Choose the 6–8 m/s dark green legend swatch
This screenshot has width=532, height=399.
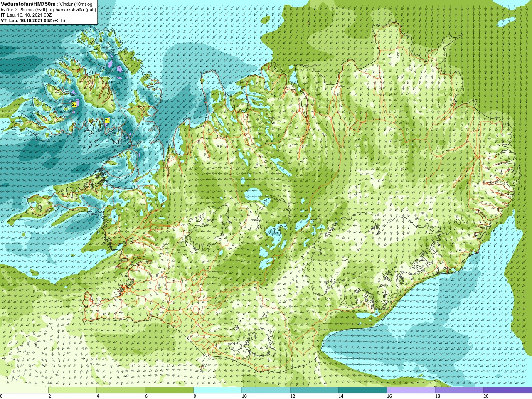pyautogui.click(x=169, y=390)
